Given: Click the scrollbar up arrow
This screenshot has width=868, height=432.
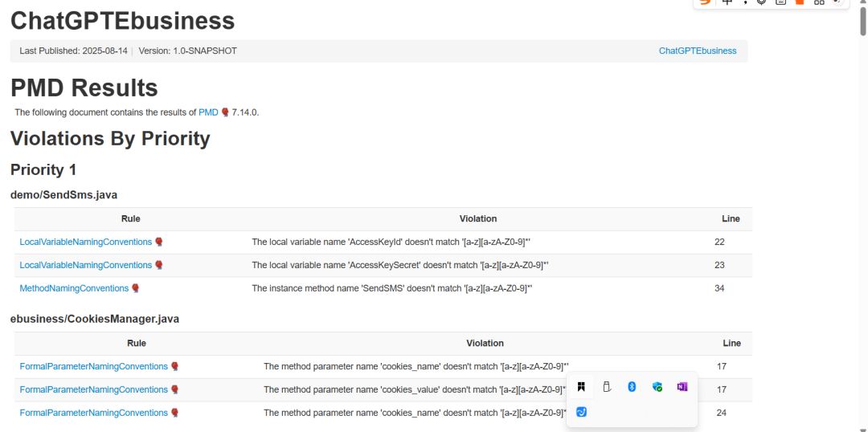Looking at the screenshot, I should [x=862, y=3].
